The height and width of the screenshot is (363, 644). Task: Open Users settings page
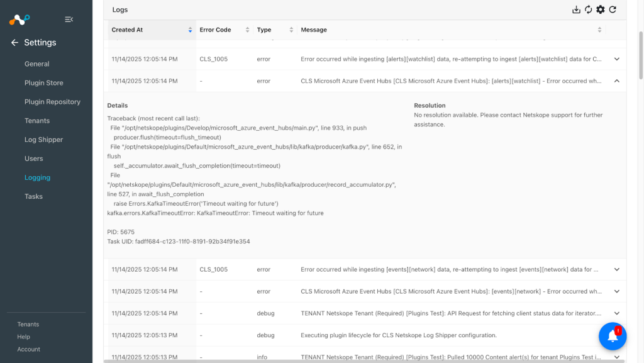34,159
